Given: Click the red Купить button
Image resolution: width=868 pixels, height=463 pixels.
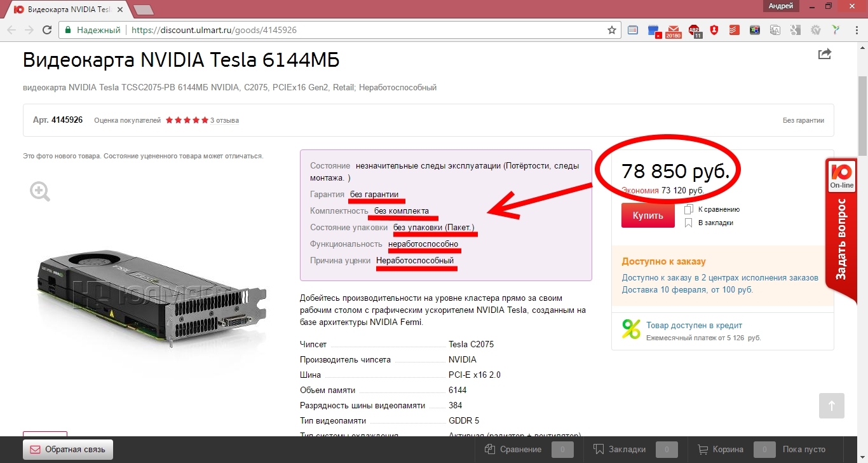Looking at the screenshot, I should click(648, 216).
